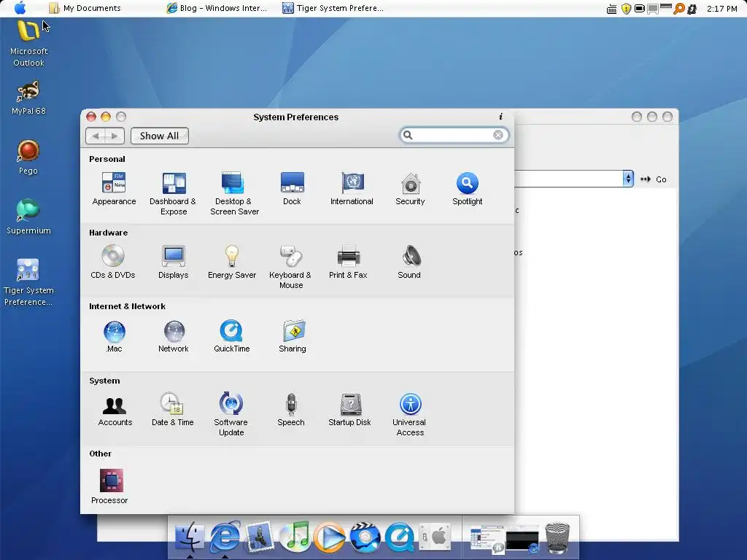The image size is (747, 560).
Task: Open Universal Access preferences
Action: [410, 414]
